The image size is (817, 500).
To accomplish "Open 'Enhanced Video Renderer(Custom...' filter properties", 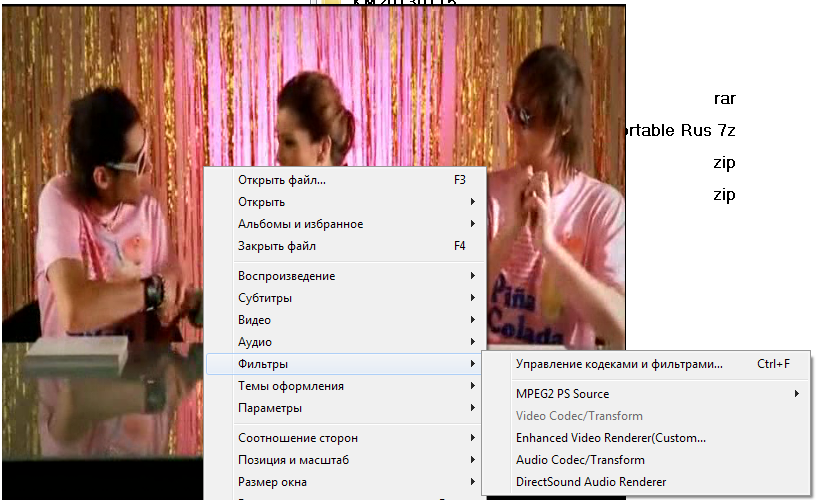I will 610,439.
